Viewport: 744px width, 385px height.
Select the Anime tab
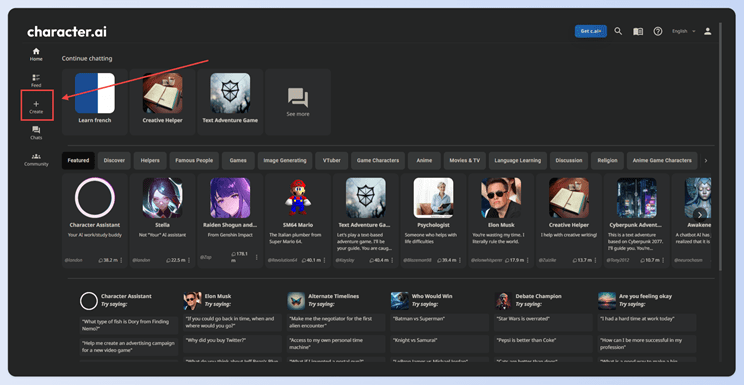click(x=424, y=160)
